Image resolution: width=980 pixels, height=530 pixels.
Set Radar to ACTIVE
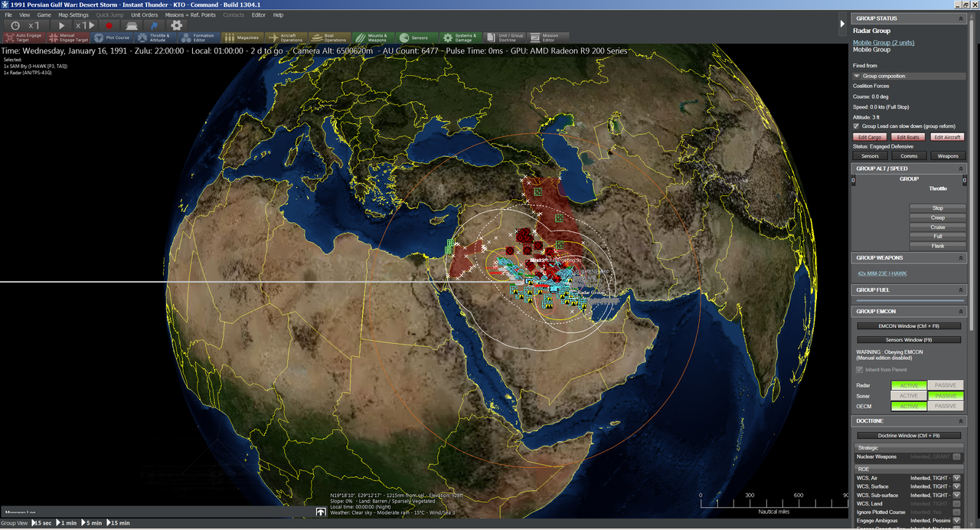point(909,385)
